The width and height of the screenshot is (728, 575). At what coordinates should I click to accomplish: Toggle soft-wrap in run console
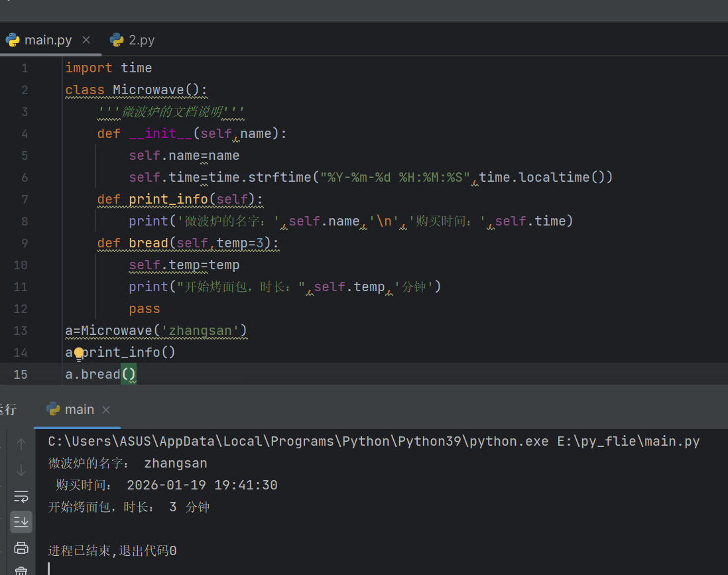coord(21,497)
